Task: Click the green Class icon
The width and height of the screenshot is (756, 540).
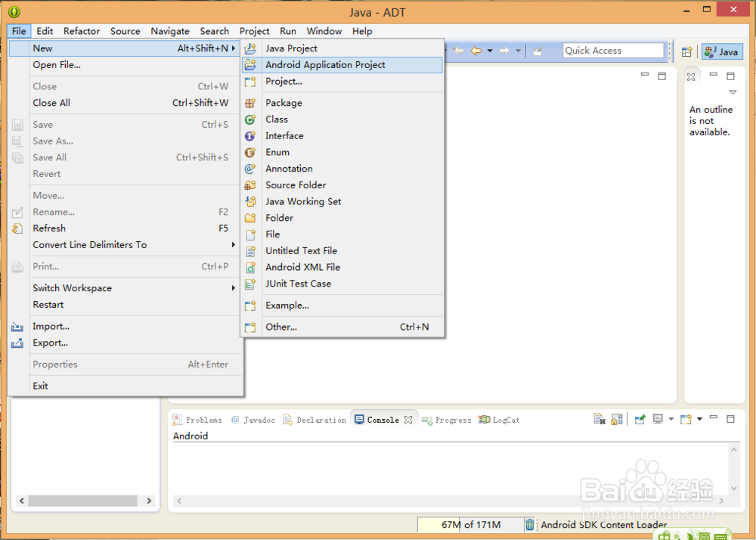Action: pos(250,119)
